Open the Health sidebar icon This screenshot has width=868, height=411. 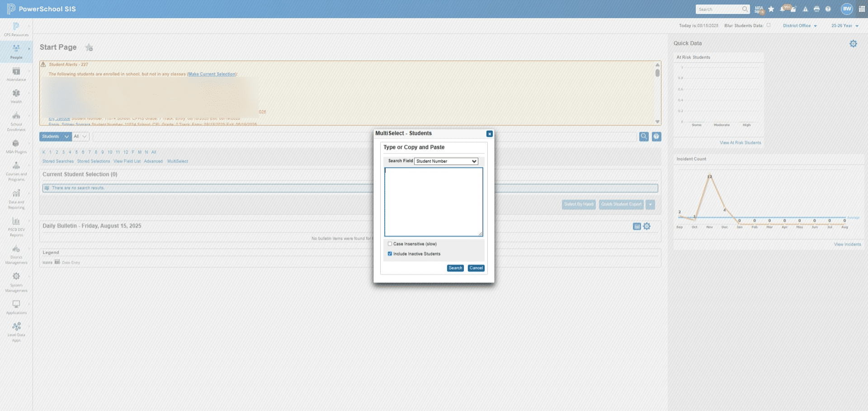tap(16, 96)
